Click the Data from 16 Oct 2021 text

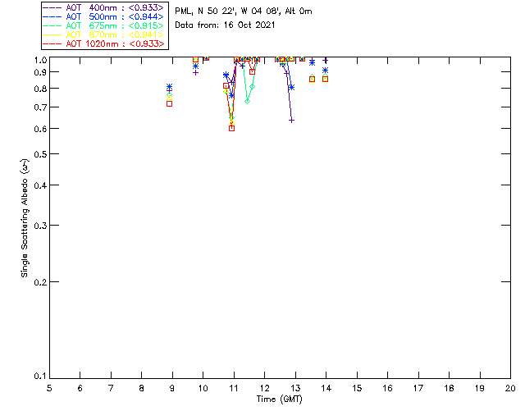(225, 25)
